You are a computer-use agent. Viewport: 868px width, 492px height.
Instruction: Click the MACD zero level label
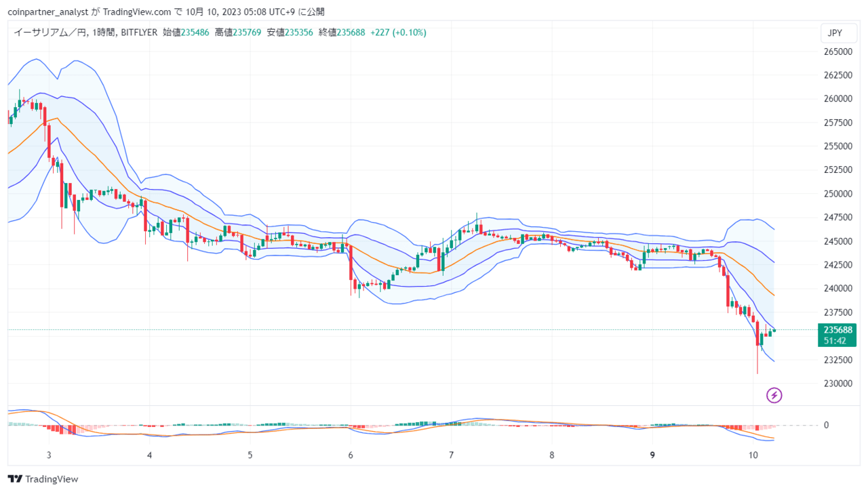[x=826, y=426]
